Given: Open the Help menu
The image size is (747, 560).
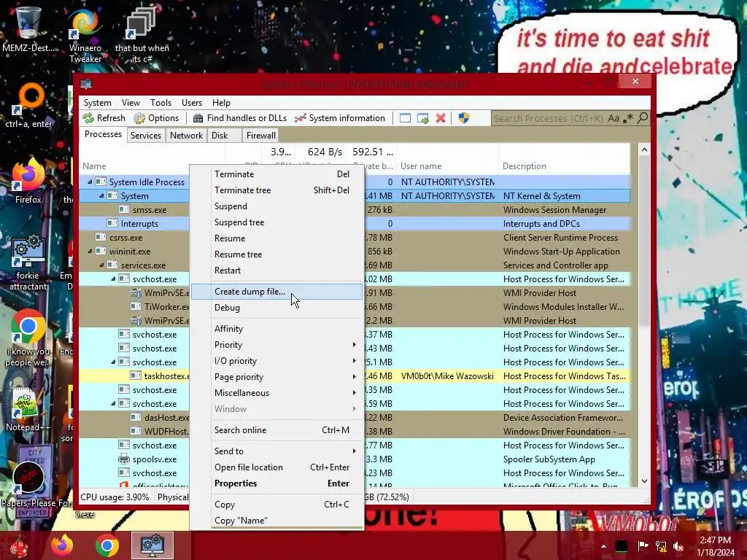Looking at the screenshot, I should (x=221, y=103).
